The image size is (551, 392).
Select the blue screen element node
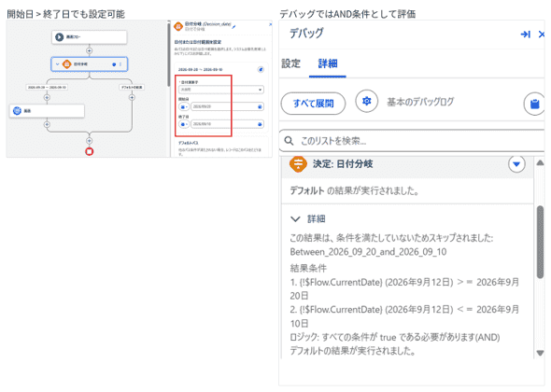point(47,111)
